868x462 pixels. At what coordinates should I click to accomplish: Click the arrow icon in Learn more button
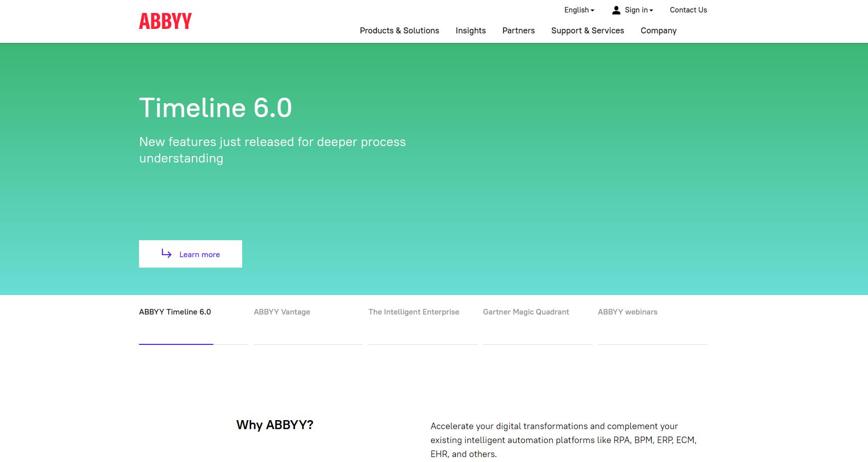click(166, 254)
